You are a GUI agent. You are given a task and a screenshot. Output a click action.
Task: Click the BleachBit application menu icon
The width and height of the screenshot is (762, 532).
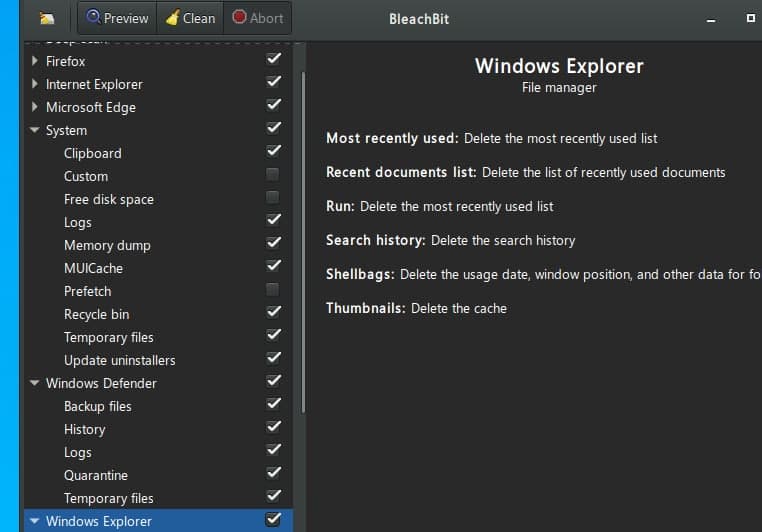click(47, 18)
